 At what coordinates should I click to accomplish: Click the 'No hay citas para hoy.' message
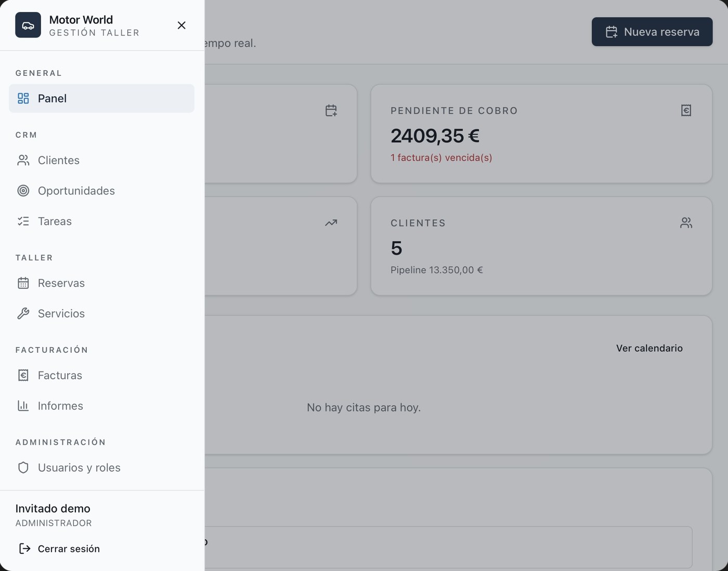coord(364,407)
